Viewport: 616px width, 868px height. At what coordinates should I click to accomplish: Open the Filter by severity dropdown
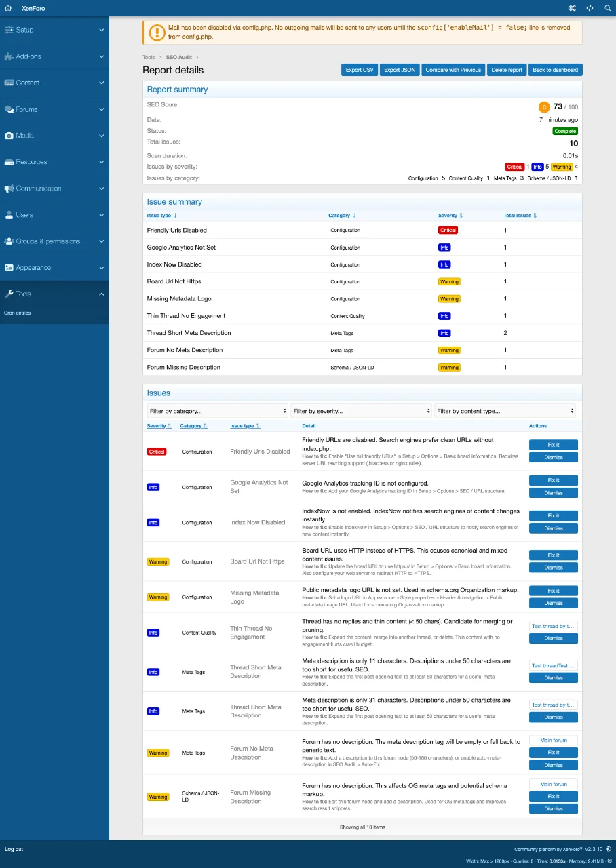[x=362, y=411]
